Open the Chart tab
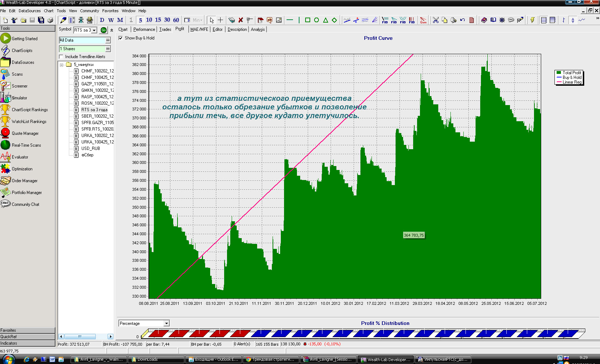600x364 pixels. coord(123,29)
